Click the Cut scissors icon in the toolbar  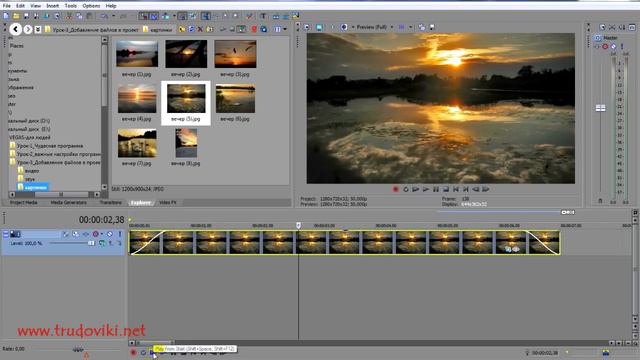69,16
